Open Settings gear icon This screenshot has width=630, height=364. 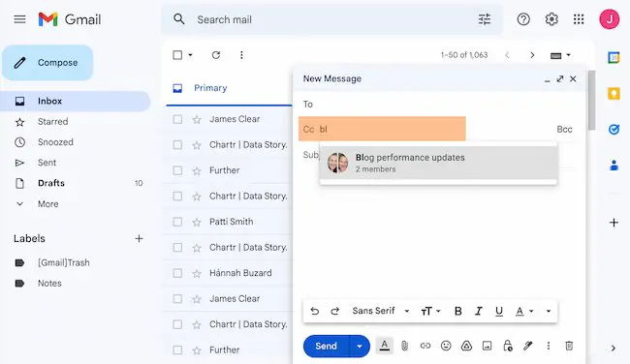pos(551,19)
